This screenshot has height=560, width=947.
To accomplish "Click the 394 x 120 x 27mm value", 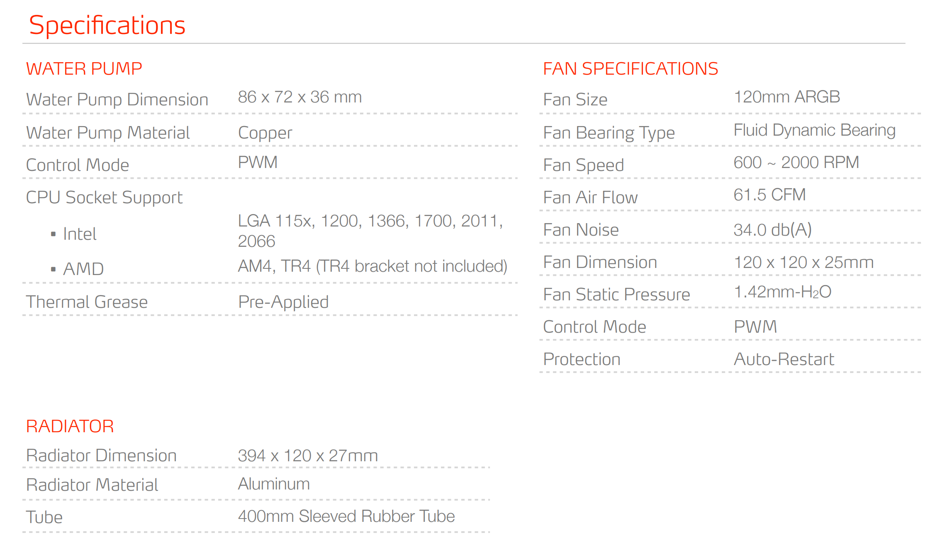I will [308, 455].
